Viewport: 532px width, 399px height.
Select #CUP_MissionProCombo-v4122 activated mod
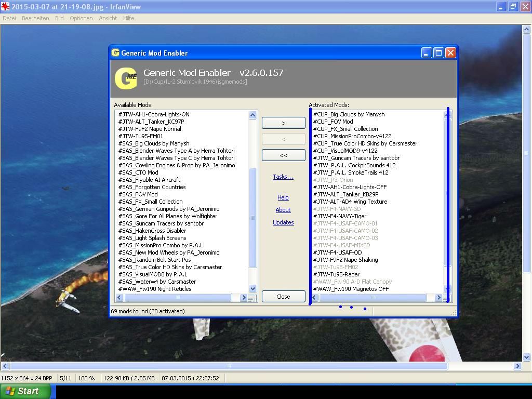352,136
